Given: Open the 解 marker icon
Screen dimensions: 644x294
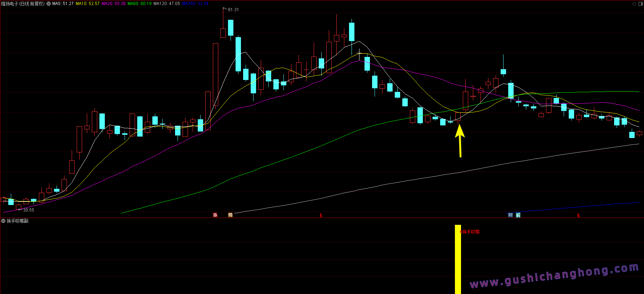Looking at the screenshot, I should 518,215.
